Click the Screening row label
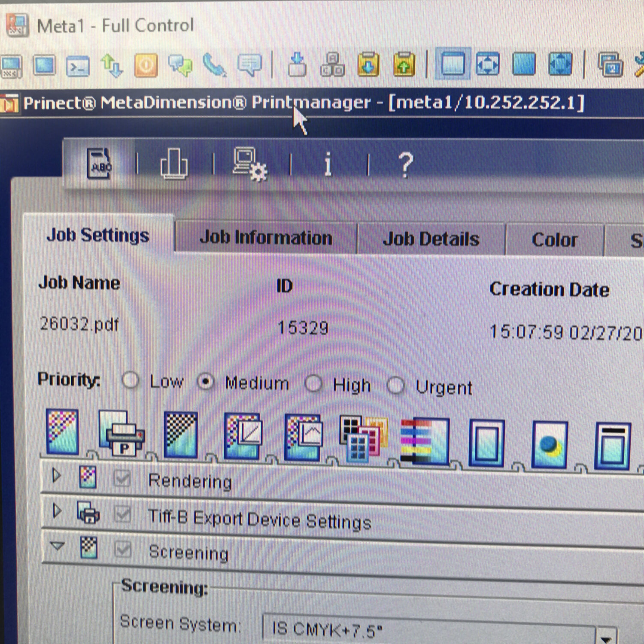 188,552
